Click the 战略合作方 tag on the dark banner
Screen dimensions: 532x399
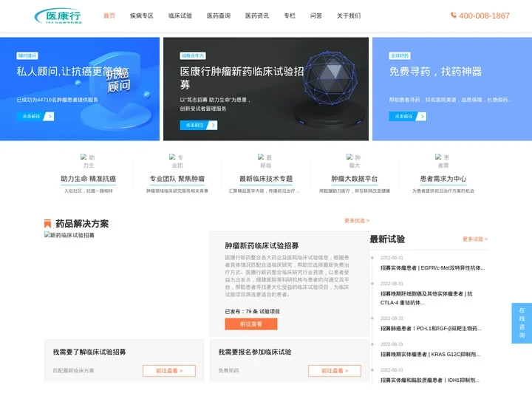coord(193,55)
